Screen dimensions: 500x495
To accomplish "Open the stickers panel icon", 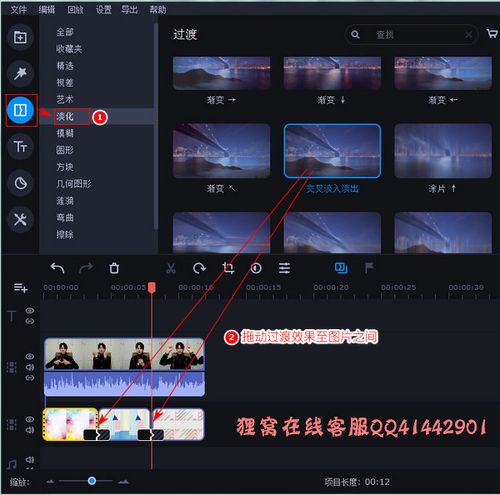I will point(20,183).
